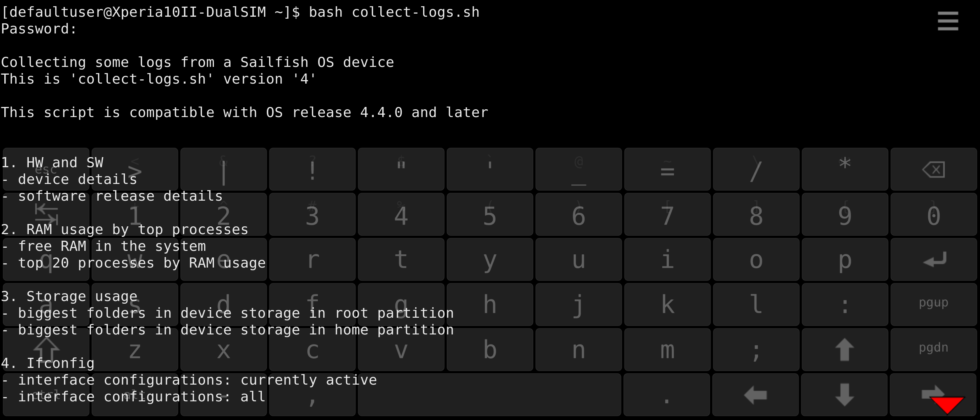The width and height of the screenshot is (980, 420).
Task: Tap the left arrow key
Action: (x=756, y=395)
